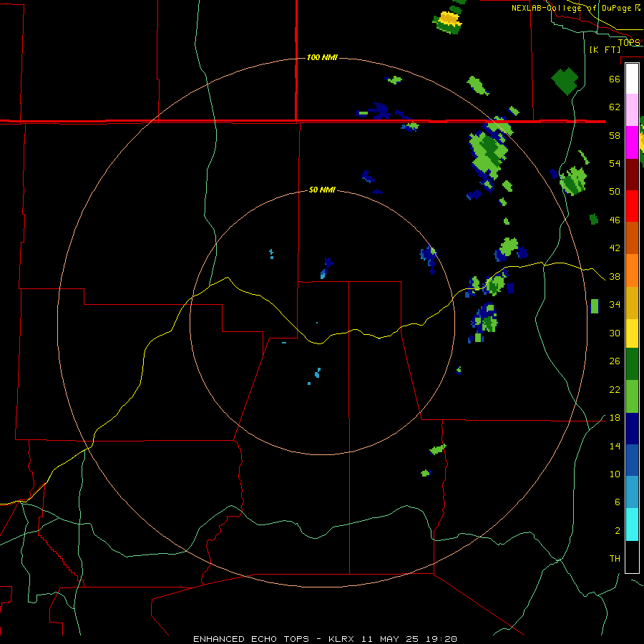644x644 pixels.
Task: Click the 18 value on the legend
Action: tap(615, 418)
